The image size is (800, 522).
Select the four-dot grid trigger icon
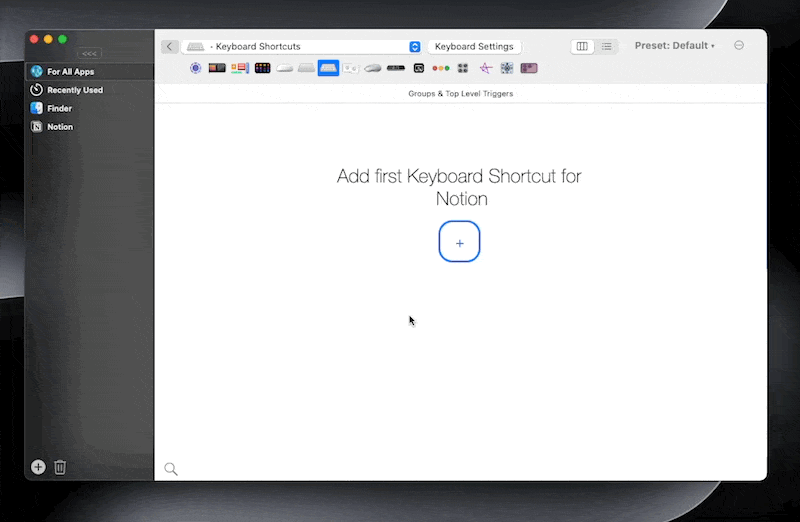[x=463, y=68]
